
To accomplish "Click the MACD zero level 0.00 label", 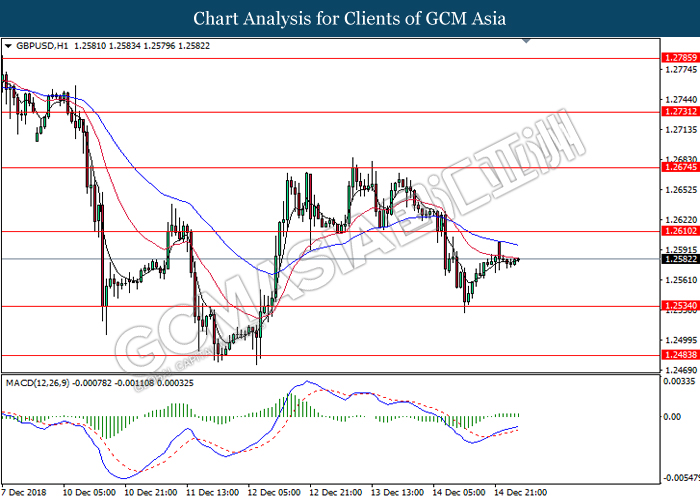I will (x=673, y=417).
